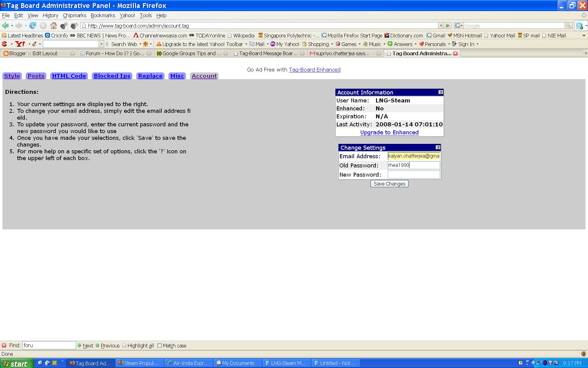
Task: Click the green Go arrow beside the URL bar
Action: (448, 26)
